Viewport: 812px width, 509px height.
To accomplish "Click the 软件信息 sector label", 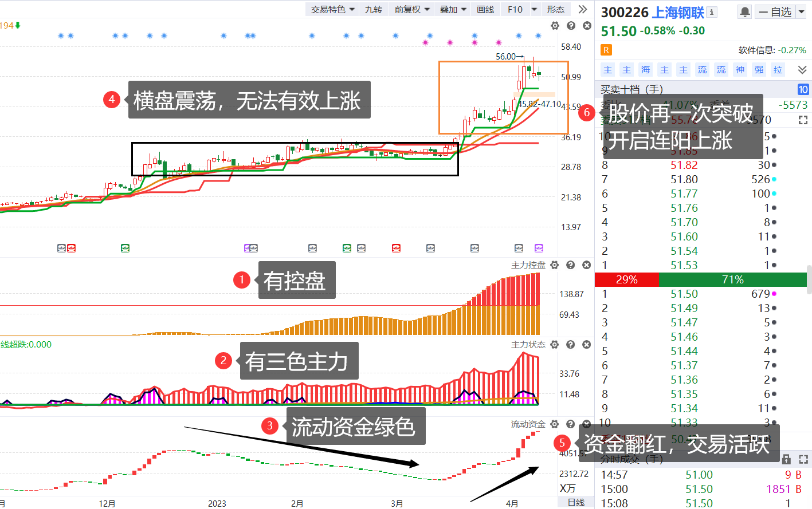I will [x=756, y=50].
